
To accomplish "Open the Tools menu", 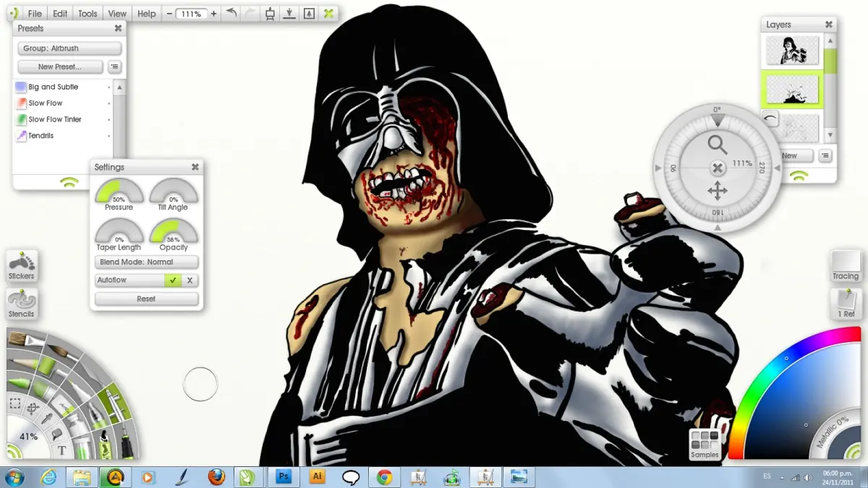I will pyautogui.click(x=88, y=14).
